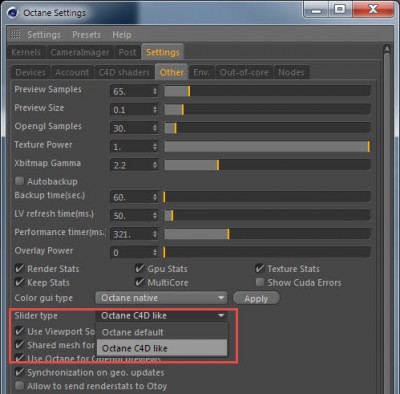Open the Help menu
This screenshot has width=400, height=394.
[122, 35]
